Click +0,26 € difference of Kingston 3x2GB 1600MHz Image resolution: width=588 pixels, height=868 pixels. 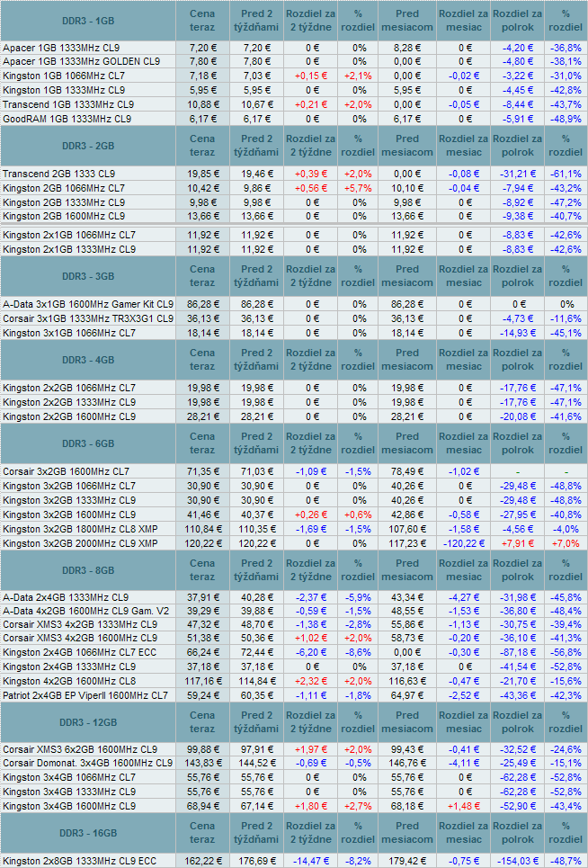[x=311, y=515]
